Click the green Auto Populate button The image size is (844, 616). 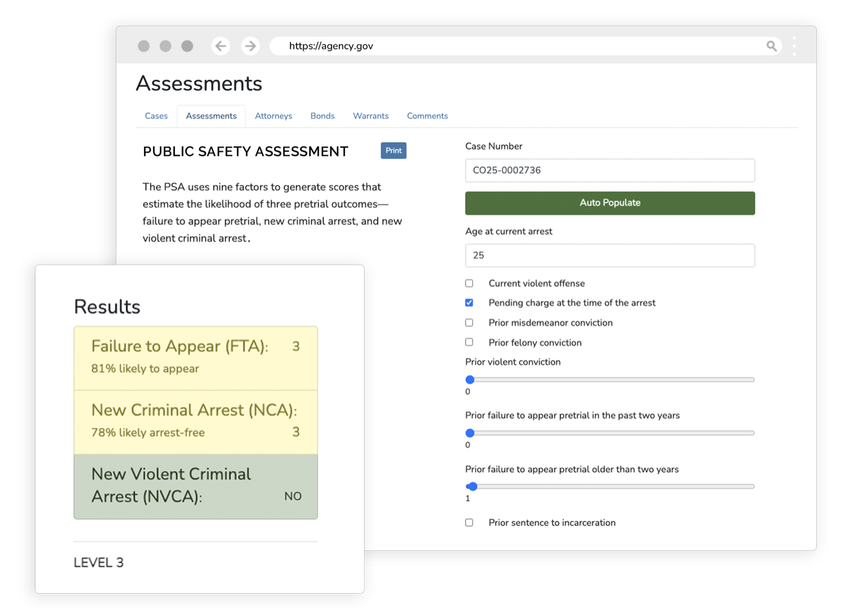[609, 203]
